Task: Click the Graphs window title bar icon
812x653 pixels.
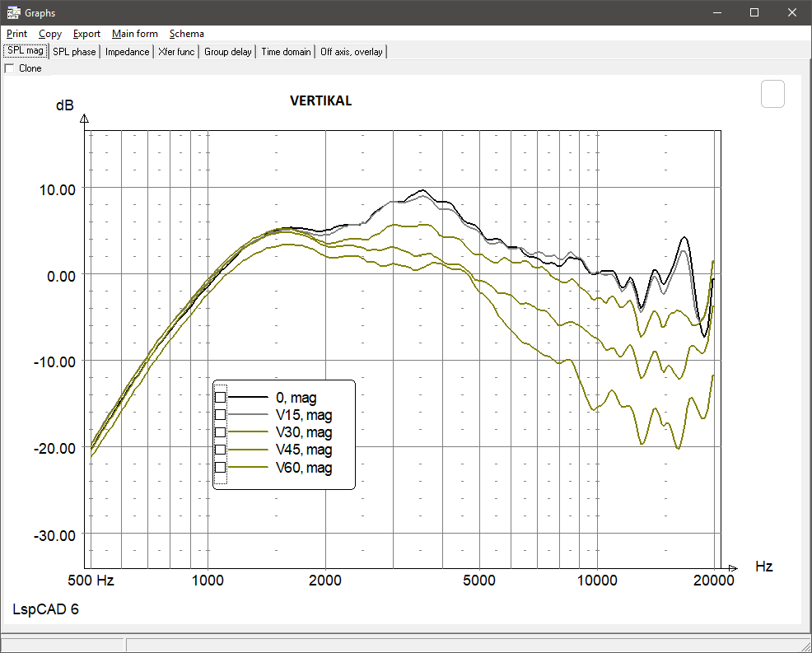Action: point(13,12)
